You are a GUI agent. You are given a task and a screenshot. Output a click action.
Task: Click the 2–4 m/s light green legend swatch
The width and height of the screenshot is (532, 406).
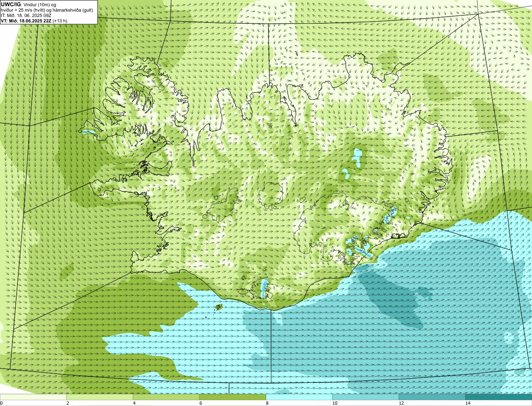100,397
